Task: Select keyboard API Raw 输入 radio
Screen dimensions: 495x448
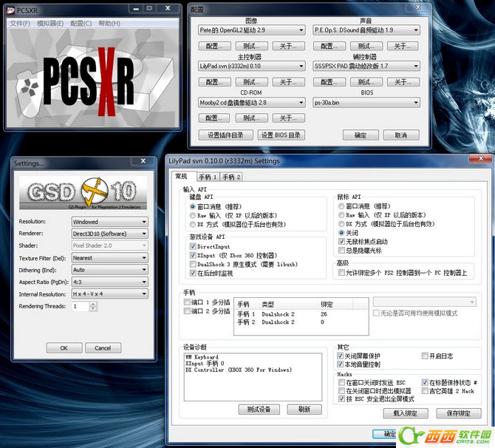Action: click(193, 215)
